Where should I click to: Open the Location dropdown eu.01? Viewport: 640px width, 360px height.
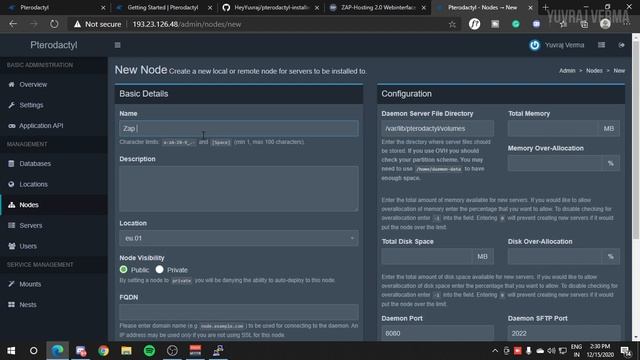coord(239,238)
